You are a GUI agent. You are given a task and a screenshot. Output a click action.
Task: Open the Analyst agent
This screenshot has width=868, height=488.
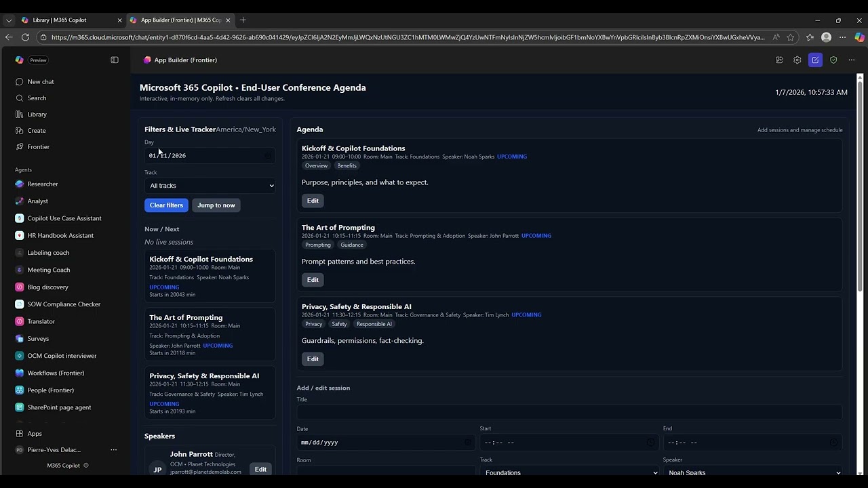[x=37, y=201]
